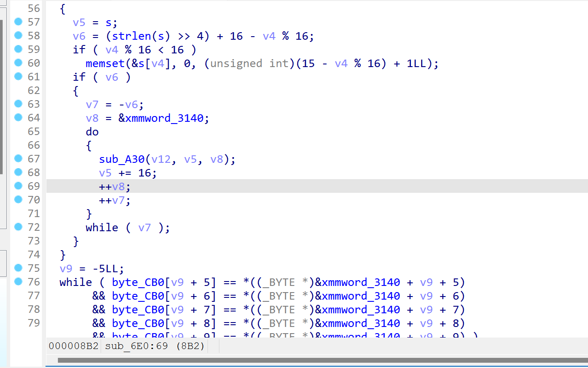Click the blue dot on line 76
Image resolution: width=588 pixels, height=368 pixels.
tap(18, 282)
